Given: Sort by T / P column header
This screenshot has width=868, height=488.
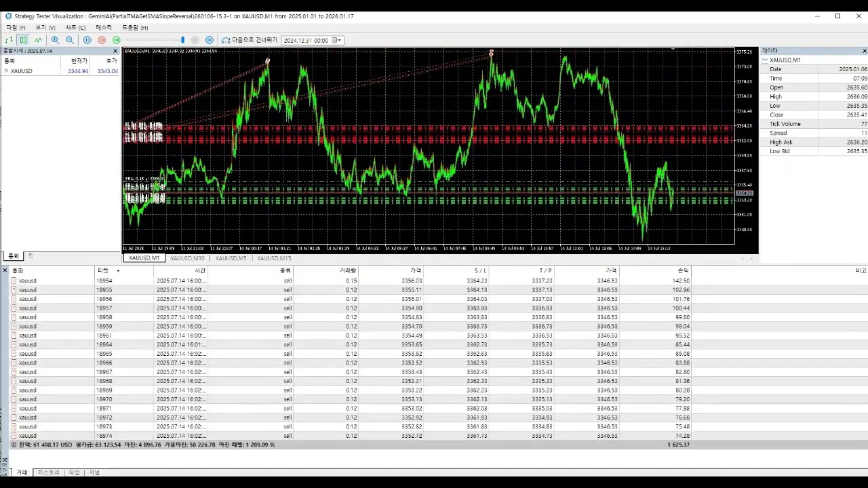Looking at the screenshot, I should point(521,270).
